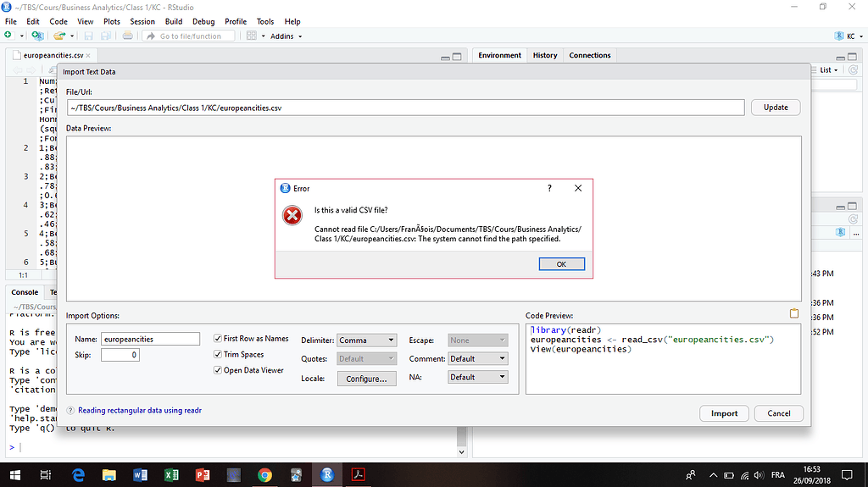Maximize the Environment pane
This screenshot has height=487, width=868.
coord(852,57)
